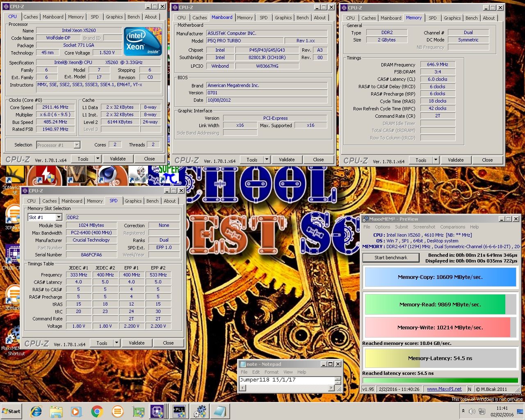
Task: Click Start benchmark in MaxxMEM
Action: [391, 258]
